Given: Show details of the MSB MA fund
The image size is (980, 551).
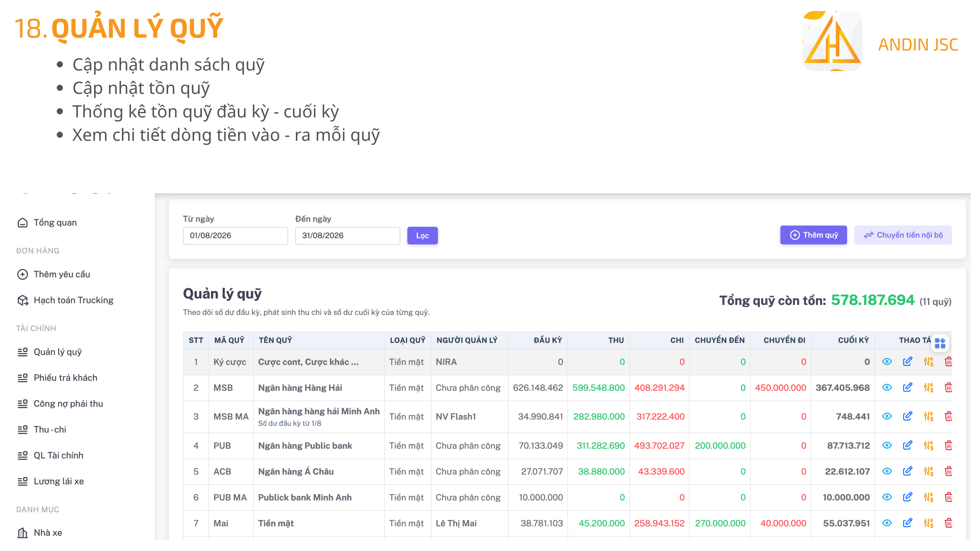Looking at the screenshot, I should point(887,416).
